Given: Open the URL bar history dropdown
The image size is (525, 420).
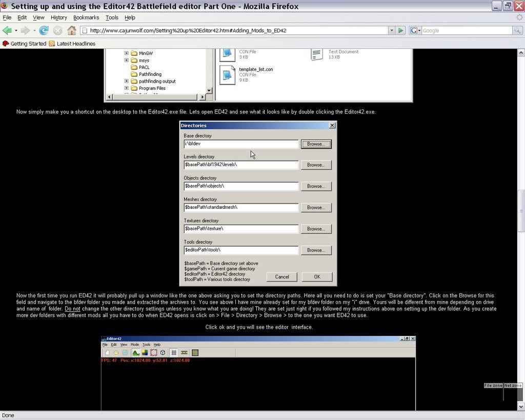Looking at the screenshot, I should pos(392,30).
